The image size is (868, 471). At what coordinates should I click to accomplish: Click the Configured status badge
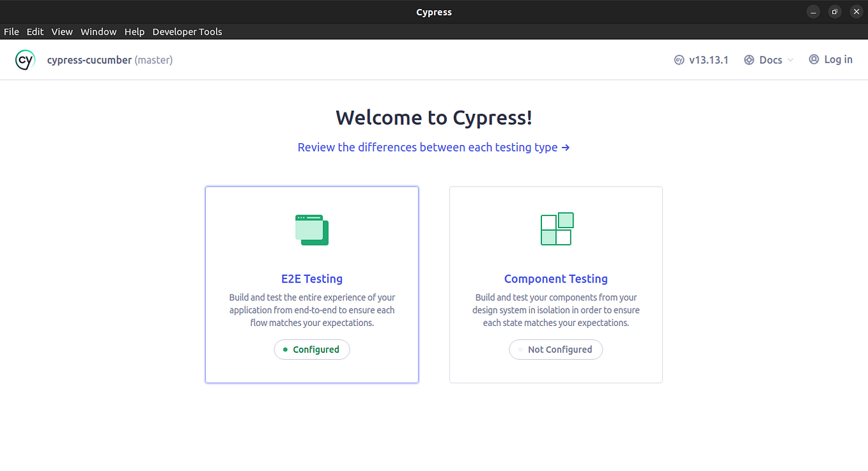(312, 350)
